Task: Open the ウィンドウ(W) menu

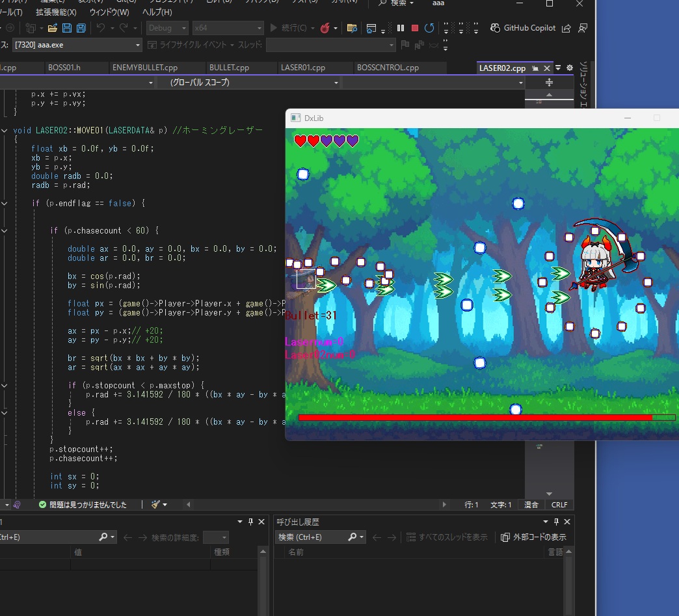Action: [x=109, y=12]
